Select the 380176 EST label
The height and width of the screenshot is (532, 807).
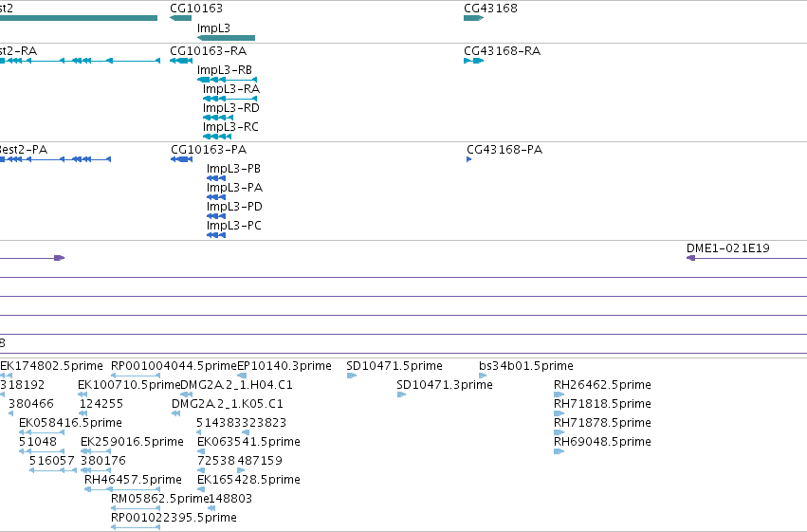click(103, 461)
